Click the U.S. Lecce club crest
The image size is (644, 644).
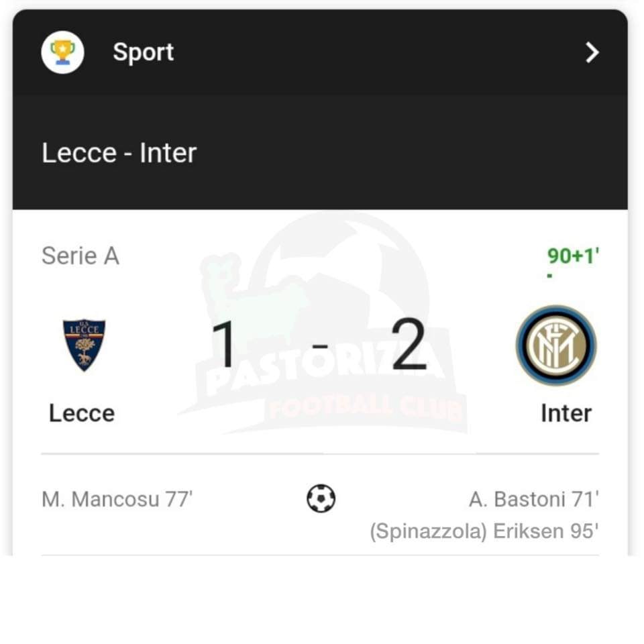pyautogui.click(x=84, y=344)
